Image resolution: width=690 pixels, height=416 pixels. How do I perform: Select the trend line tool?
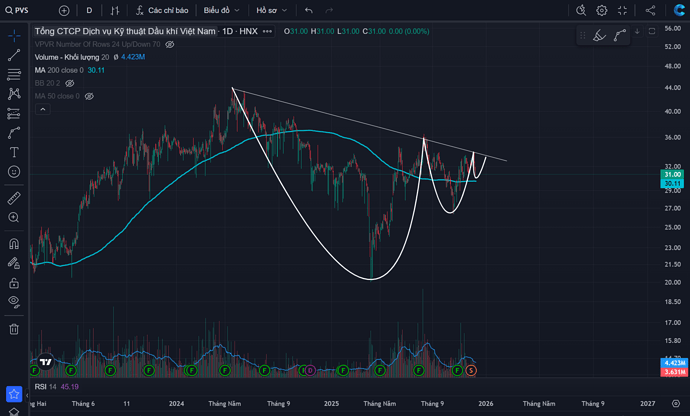tap(14, 55)
